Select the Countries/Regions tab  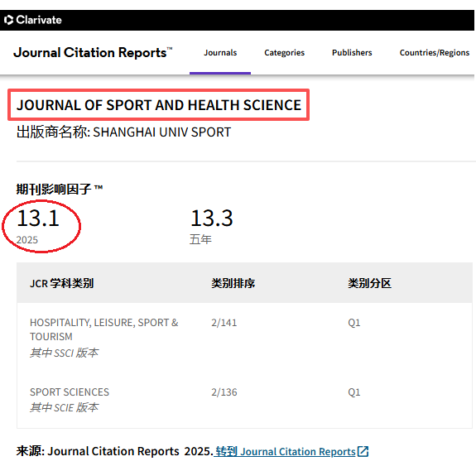pyautogui.click(x=435, y=53)
